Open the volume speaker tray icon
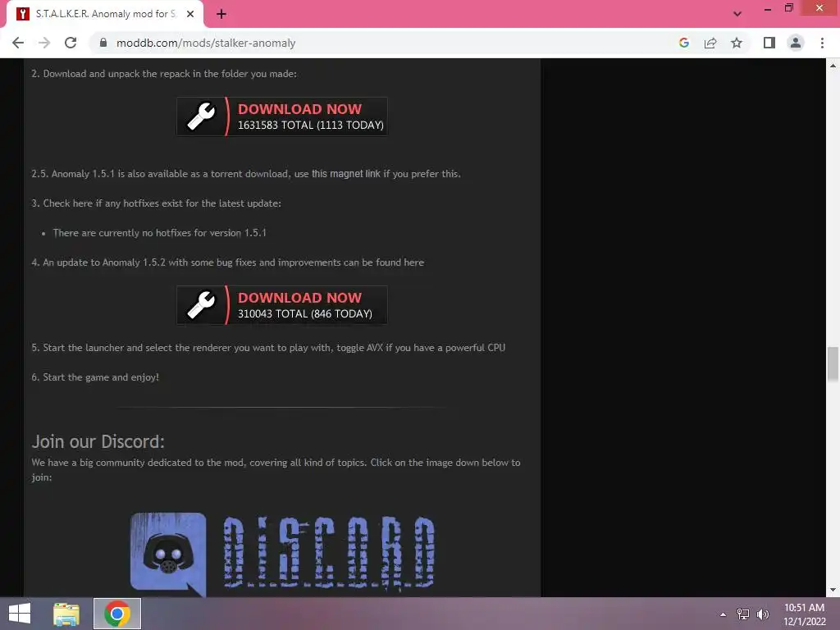 (763, 614)
